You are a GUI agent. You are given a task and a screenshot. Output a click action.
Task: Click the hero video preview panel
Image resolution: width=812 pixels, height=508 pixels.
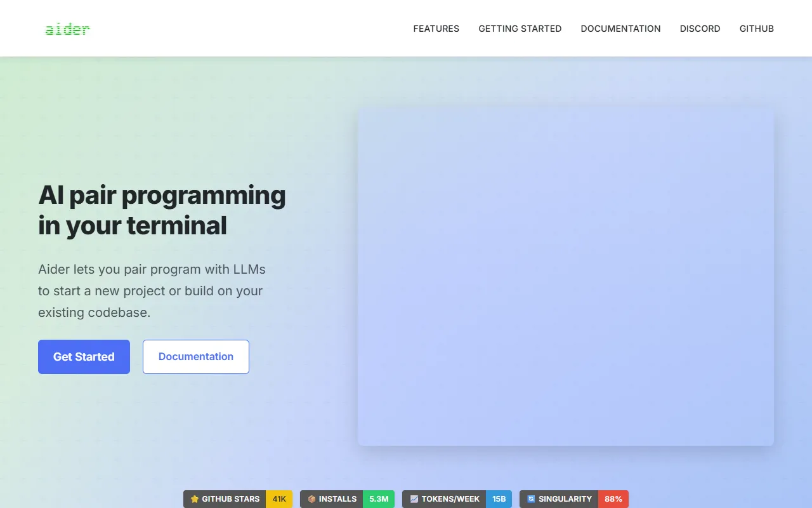[x=565, y=277]
